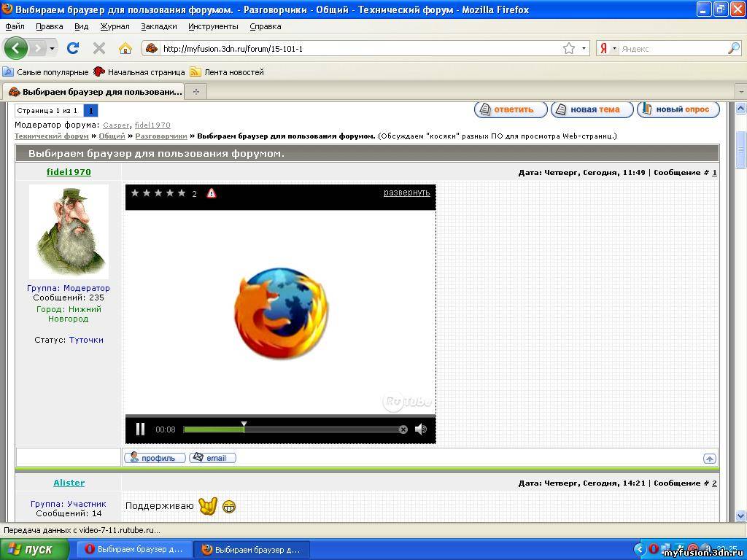
Task: Click fidel1970's avatar image
Action: [x=69, y=231]
